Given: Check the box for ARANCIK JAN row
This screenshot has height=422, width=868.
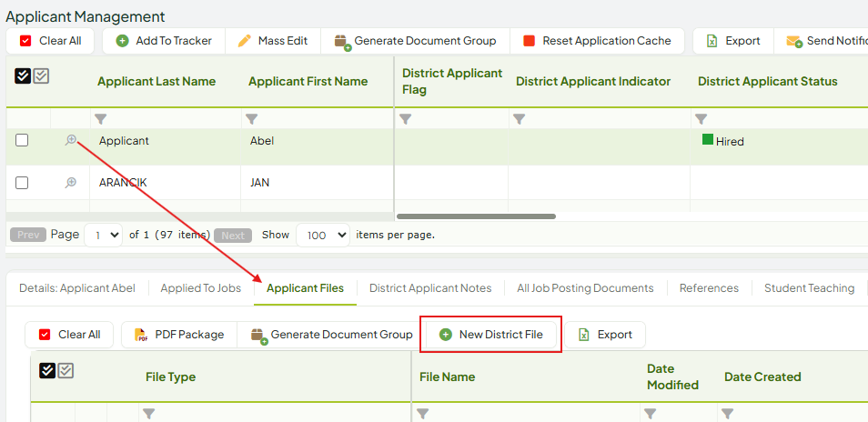Looking at the screenshot, I should 22,183.
